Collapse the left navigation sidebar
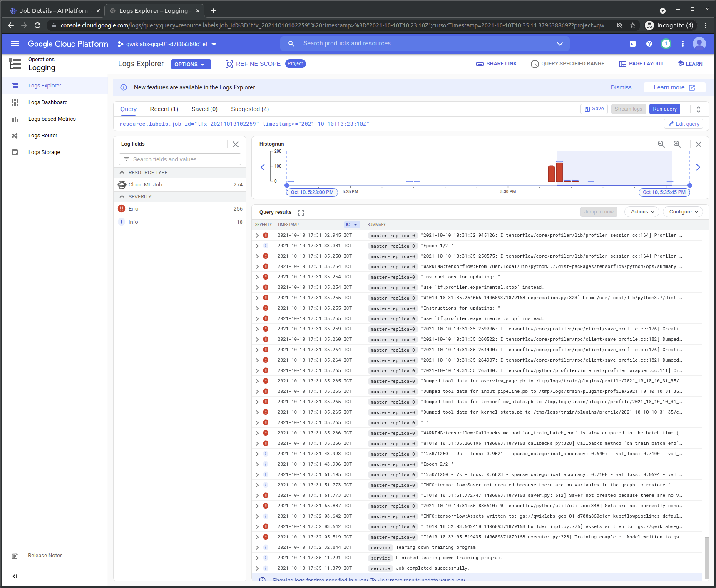The width and height of the screenshot is (716, 588). pyautogui.click(x=15, y=576)
